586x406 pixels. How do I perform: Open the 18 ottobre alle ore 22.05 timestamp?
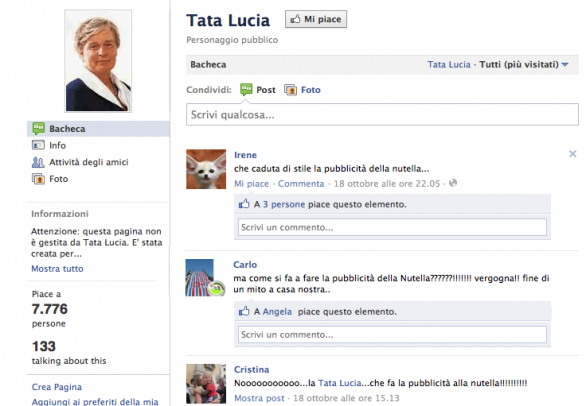pos(387,184)
